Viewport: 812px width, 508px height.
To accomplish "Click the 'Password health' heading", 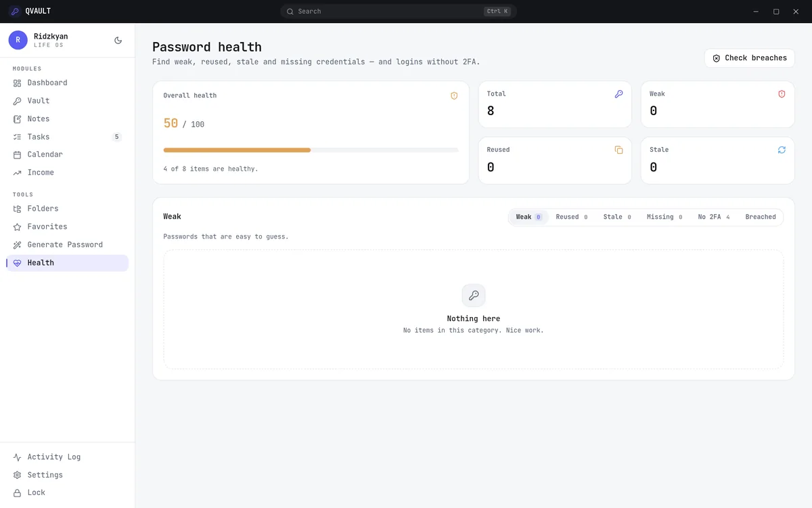I will coord(207,47).
